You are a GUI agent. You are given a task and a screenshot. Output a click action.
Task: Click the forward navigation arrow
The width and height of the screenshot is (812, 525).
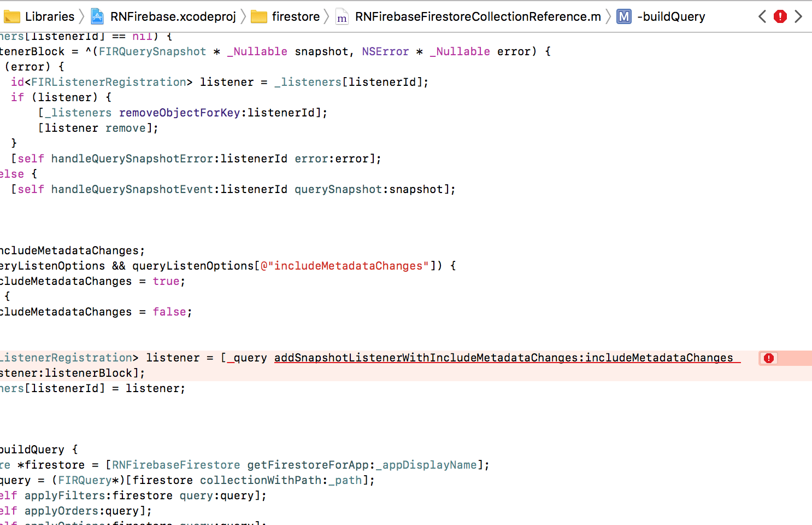[x=799, y=16]
